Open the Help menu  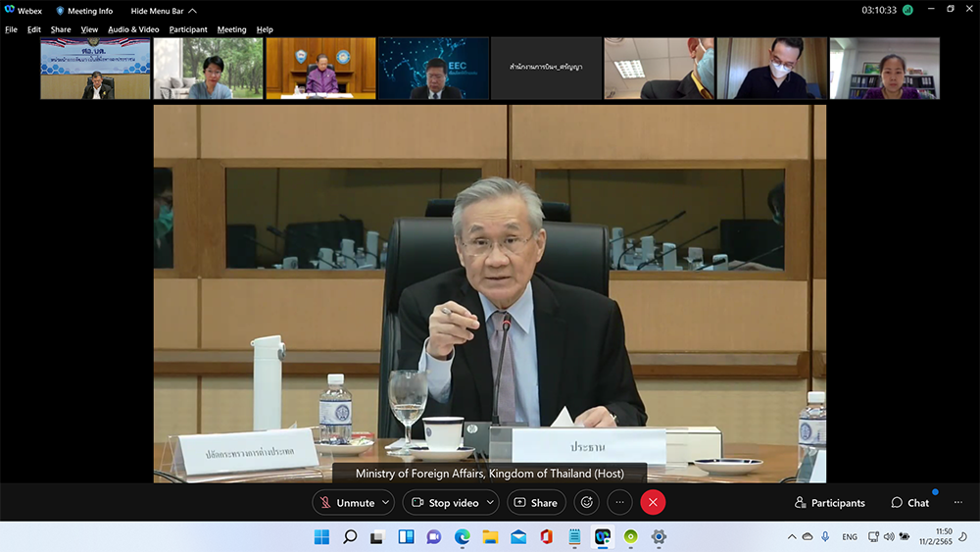point(265,29)
